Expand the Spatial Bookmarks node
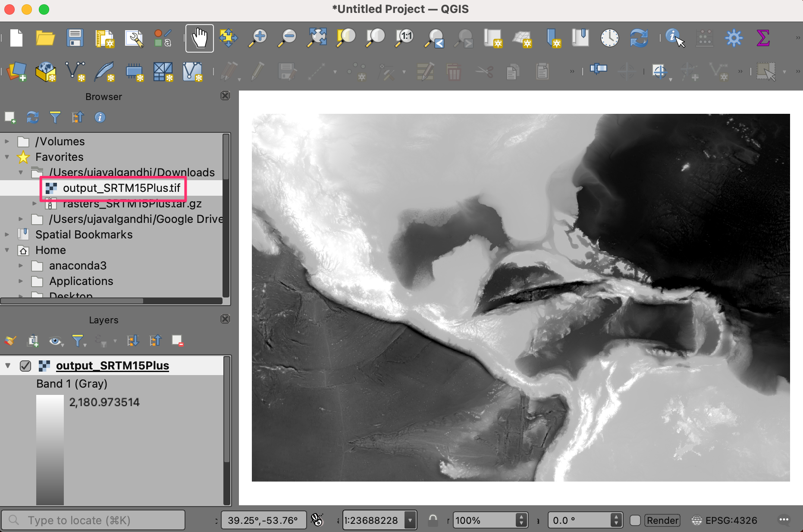 coord(7,235)
